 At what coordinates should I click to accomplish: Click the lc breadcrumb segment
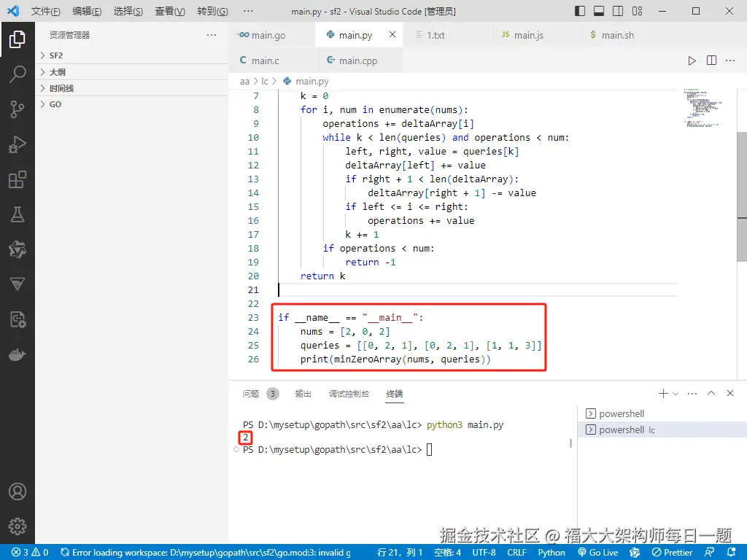tap(265, 82)
